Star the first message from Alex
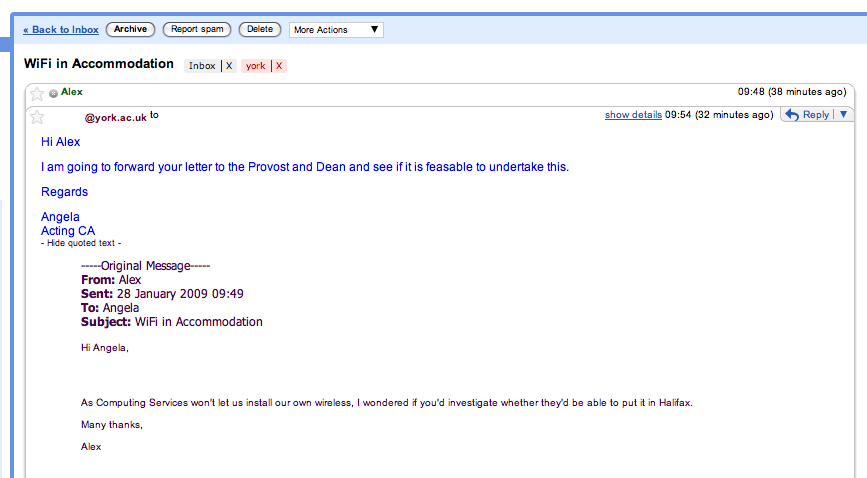 tap(38, 93)
